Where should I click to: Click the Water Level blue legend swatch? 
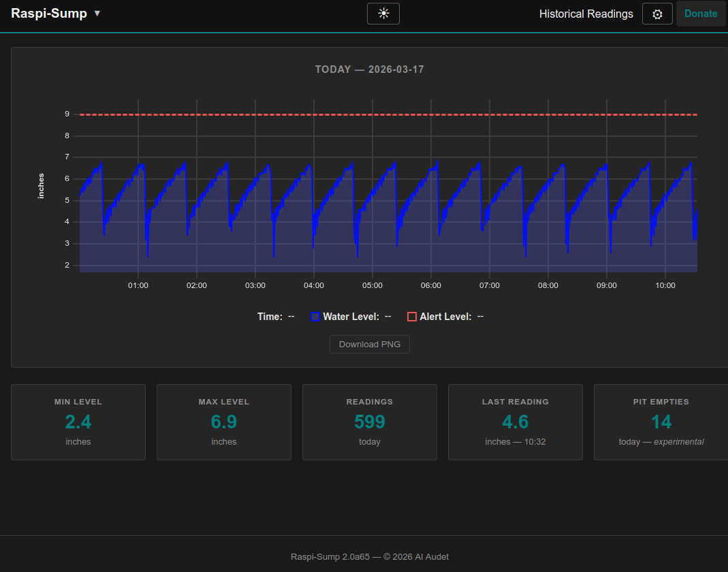pos(314,316)
